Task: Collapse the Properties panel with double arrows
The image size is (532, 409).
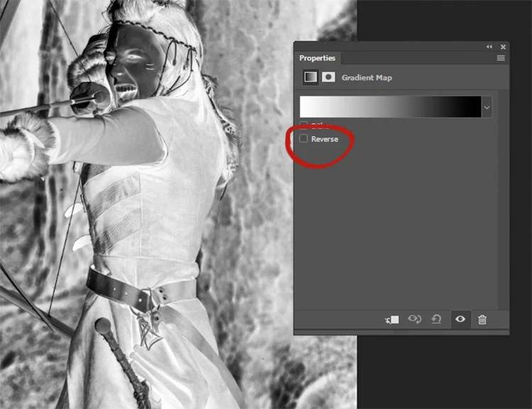Action: [x=489, y=47]
